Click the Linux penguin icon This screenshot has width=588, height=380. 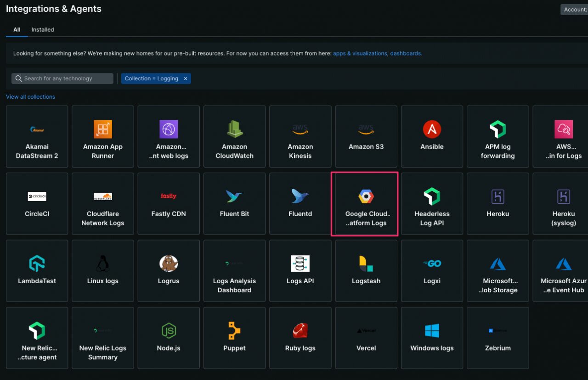pos(103,263)
